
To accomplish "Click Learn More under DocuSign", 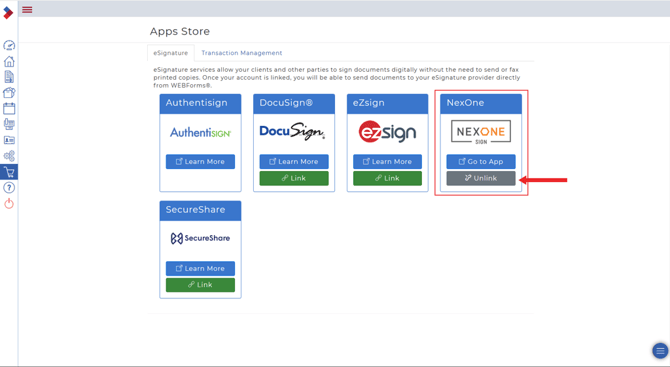I will point(294,161).
